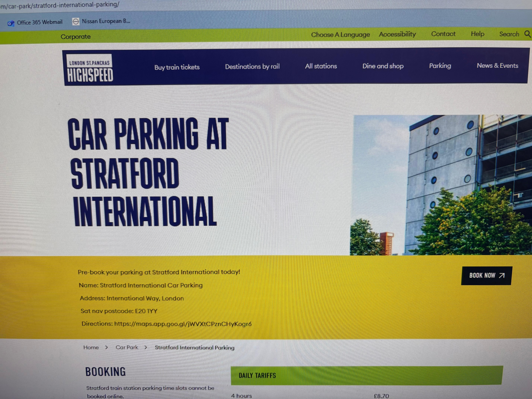Image resolution: width=532 pixels, height=399 pixels.
Task: Click the London St Pancras Highspeed logo
Action: (x=89, y=68)
